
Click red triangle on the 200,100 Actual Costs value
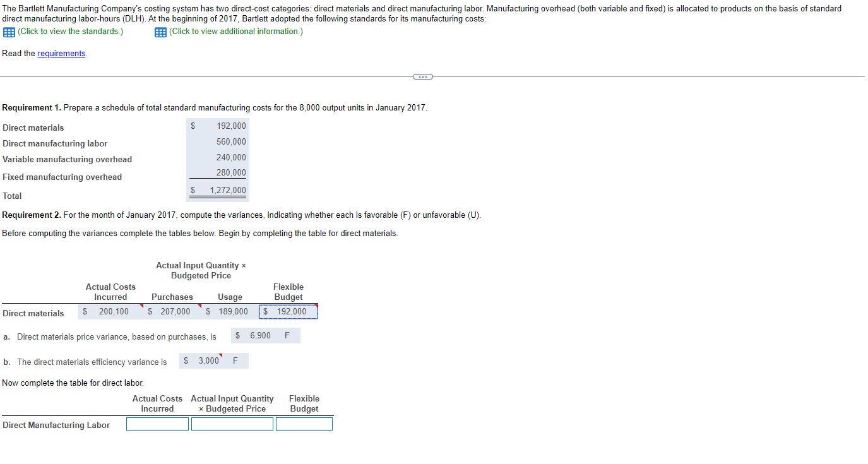click(142, 306)
